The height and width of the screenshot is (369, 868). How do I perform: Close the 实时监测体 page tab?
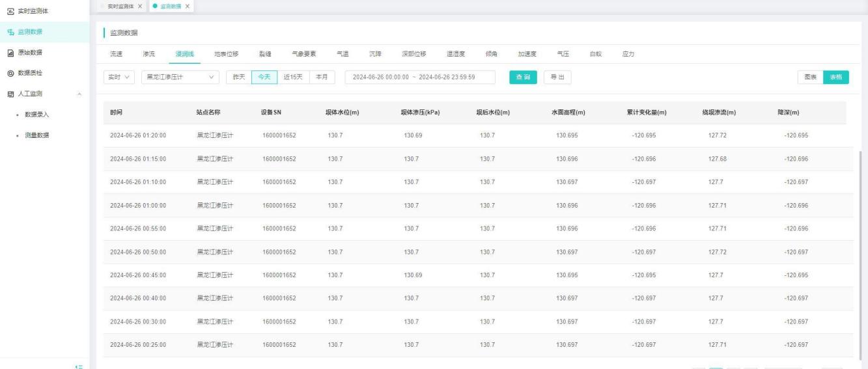(x=140, y=6)
